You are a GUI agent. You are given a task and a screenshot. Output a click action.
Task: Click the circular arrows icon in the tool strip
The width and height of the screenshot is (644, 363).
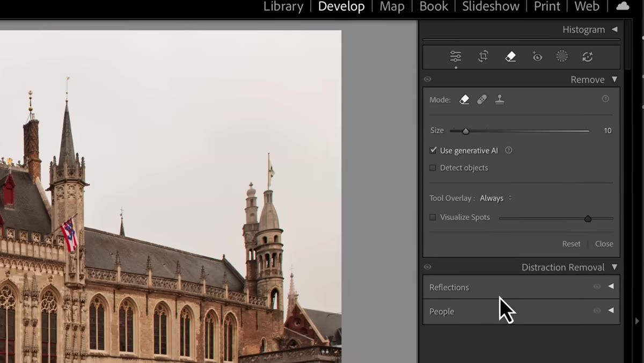[x=588, y=56]
